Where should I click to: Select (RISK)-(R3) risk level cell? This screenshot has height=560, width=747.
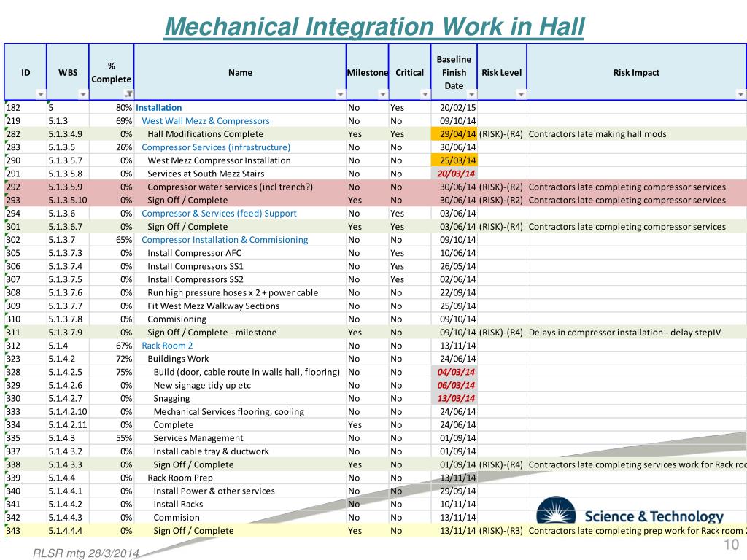(502, 531)
